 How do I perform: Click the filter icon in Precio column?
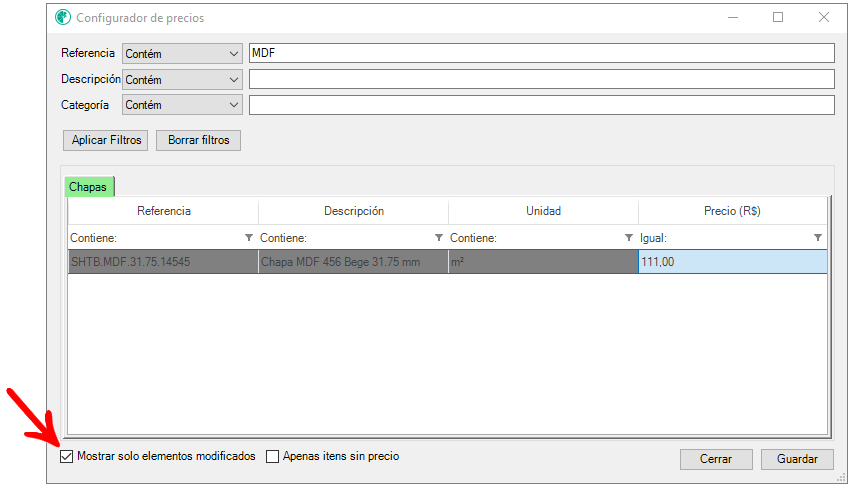click(818, 238)
